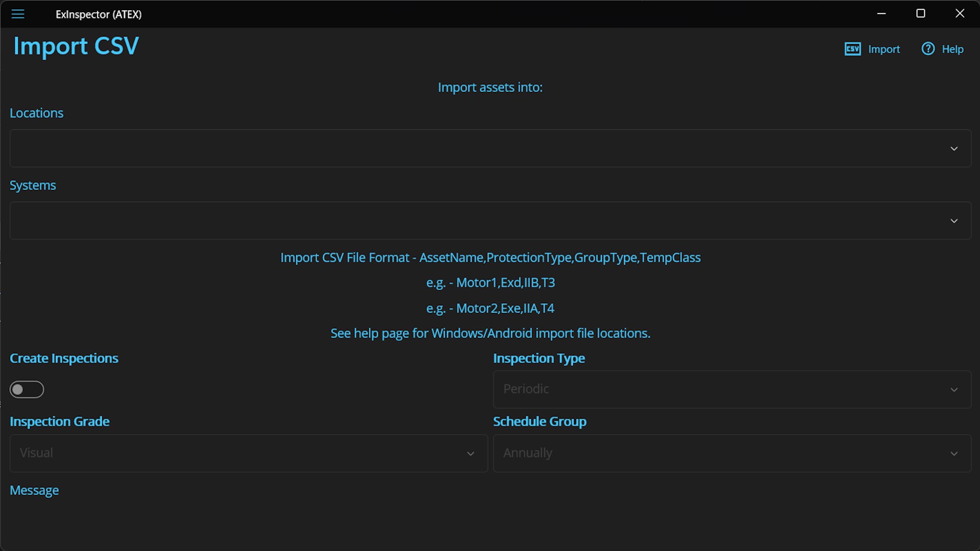Click the Import button label
The width and height of the screenshot is (980, 551).
pyautogui.click(x=884, y=49)
